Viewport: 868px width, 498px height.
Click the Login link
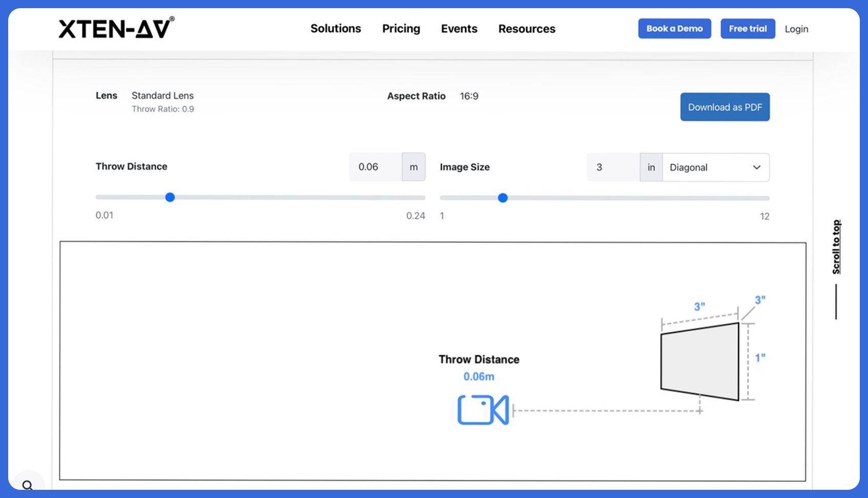[796, 29]
